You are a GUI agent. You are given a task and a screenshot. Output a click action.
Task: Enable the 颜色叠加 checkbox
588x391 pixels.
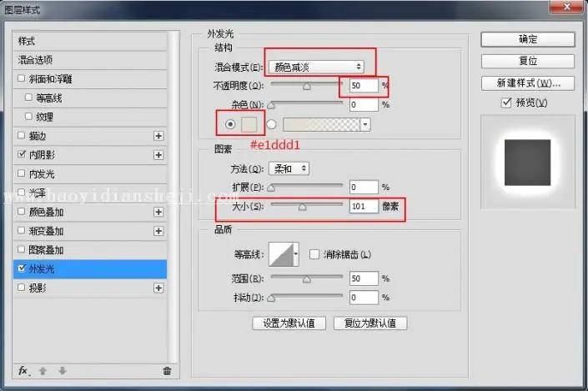tap(22, 212)
